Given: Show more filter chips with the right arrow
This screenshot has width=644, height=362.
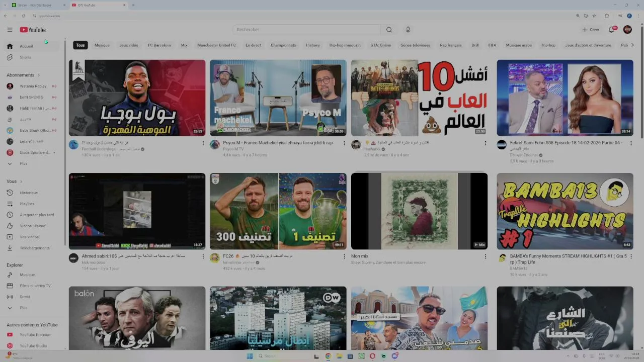Looking at the screenshot, I should coord(632,45).
